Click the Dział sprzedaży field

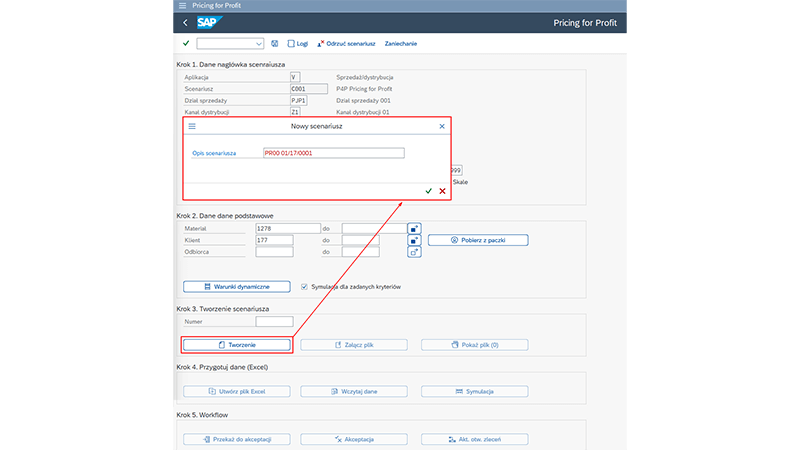[x=298, y=101]
